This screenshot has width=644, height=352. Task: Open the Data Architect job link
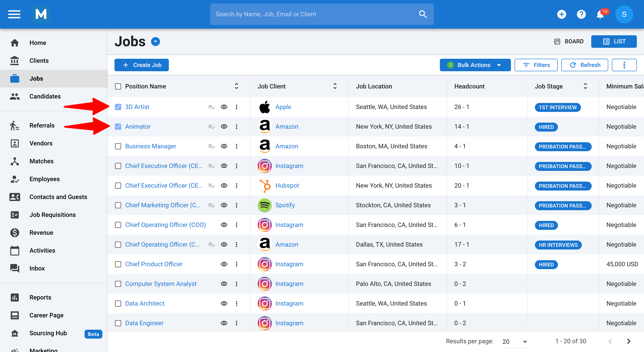(x=144, y=303)
